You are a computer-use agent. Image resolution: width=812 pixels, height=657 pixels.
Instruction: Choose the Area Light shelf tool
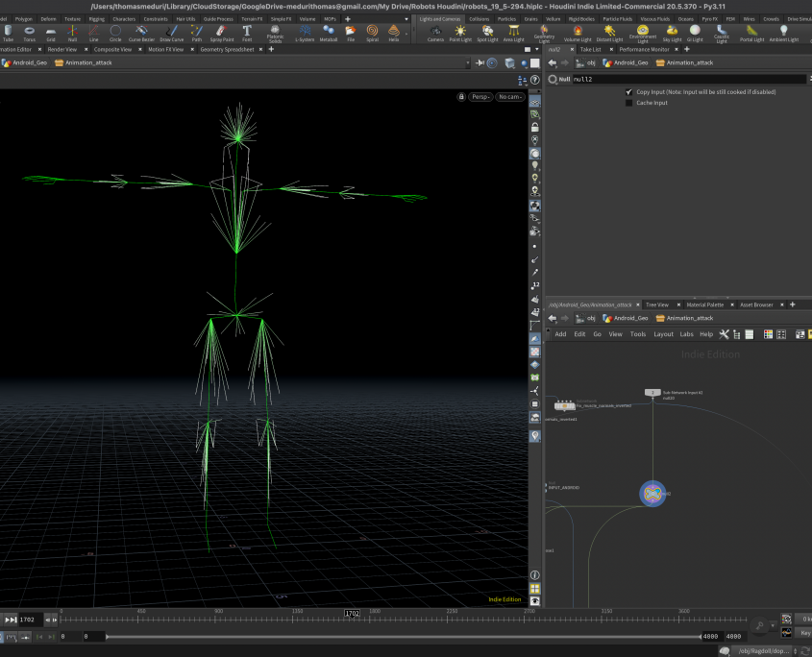pyautogui.click(x=513, y=33)
